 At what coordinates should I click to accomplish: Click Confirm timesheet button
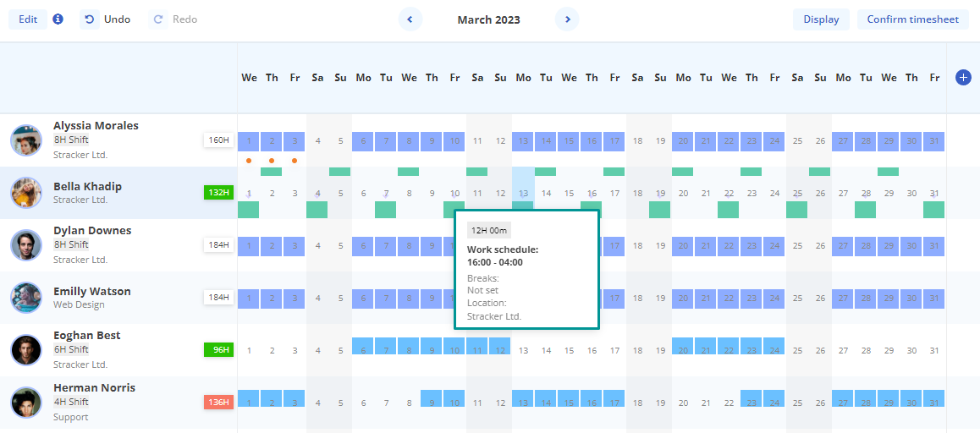point(912,19)
